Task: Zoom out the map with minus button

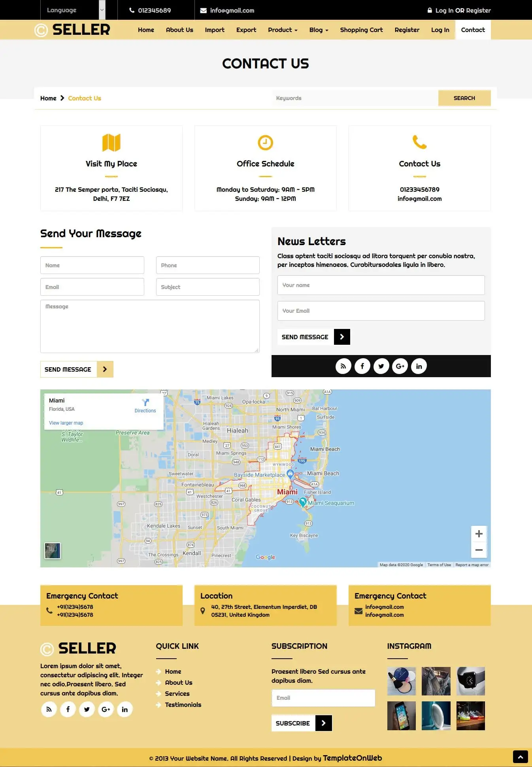Action: point(479,550)
